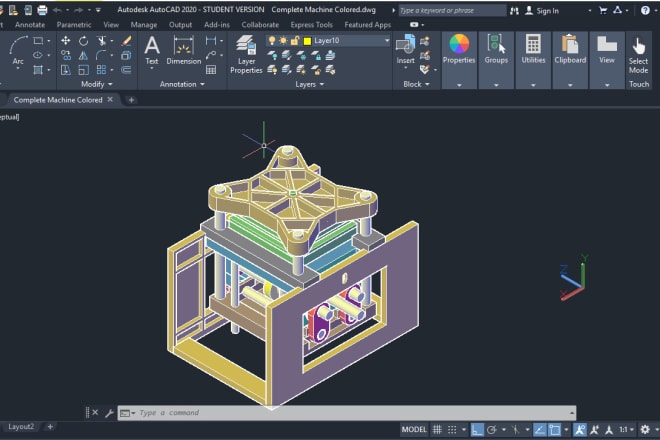The width and height of the screenshot is (660, 440).
Task: Click the Select Mode touch button
Action: tap(639, 56)
